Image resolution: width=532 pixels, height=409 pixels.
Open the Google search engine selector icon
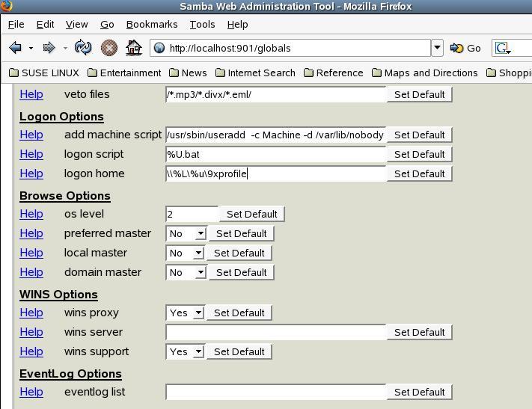503,48
